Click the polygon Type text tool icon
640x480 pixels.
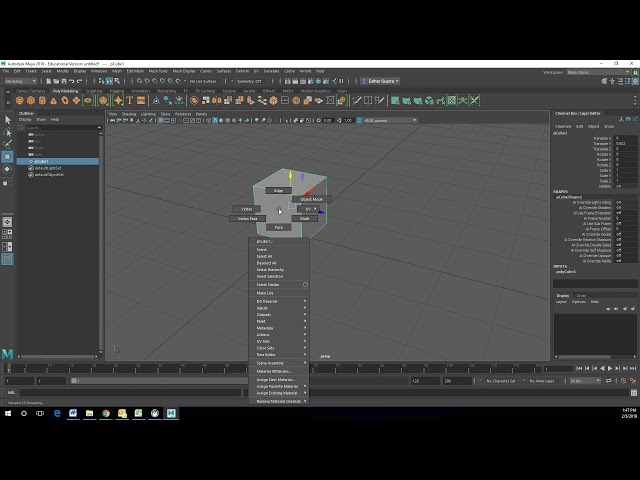130,100
